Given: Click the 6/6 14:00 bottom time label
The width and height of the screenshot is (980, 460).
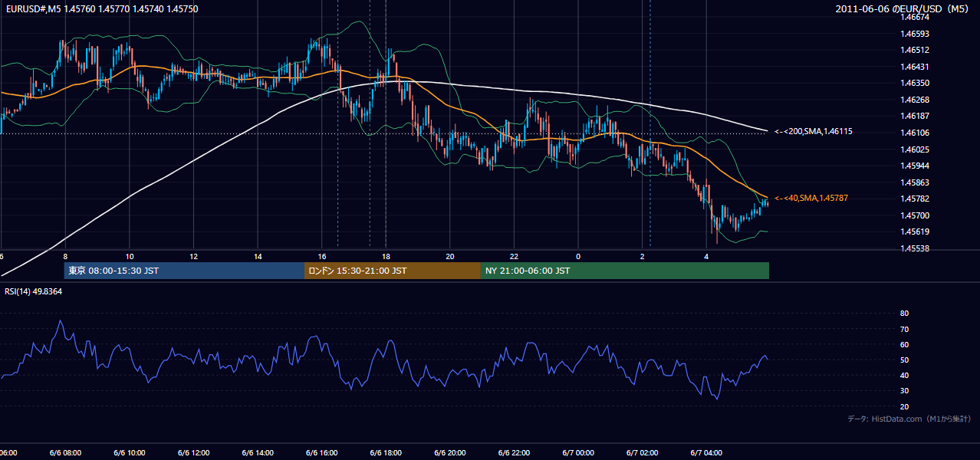Looking at the screenshot, I should [x=258, y=452].
